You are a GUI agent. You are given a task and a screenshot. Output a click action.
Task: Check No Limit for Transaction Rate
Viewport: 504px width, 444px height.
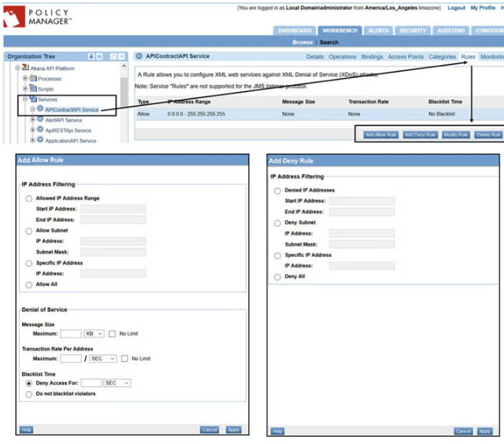tap(125, 359)
